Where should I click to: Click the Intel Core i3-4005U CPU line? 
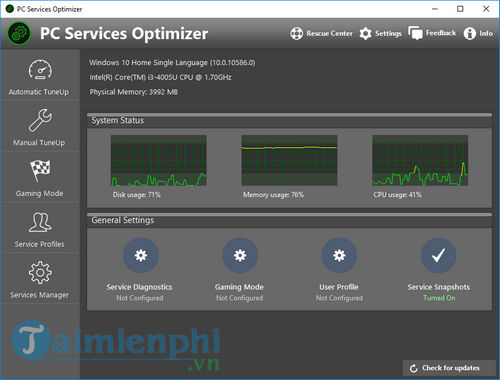160,77
